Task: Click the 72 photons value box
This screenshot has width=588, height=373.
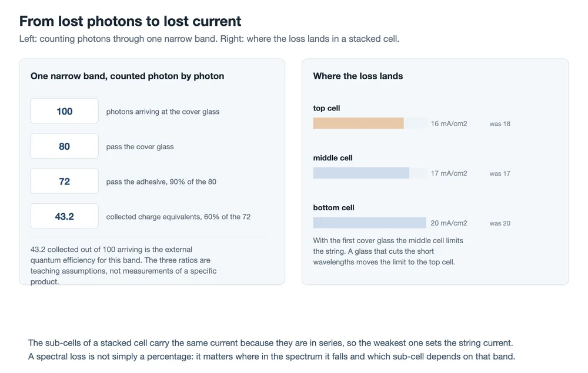Action: click(x=65, y=182)
